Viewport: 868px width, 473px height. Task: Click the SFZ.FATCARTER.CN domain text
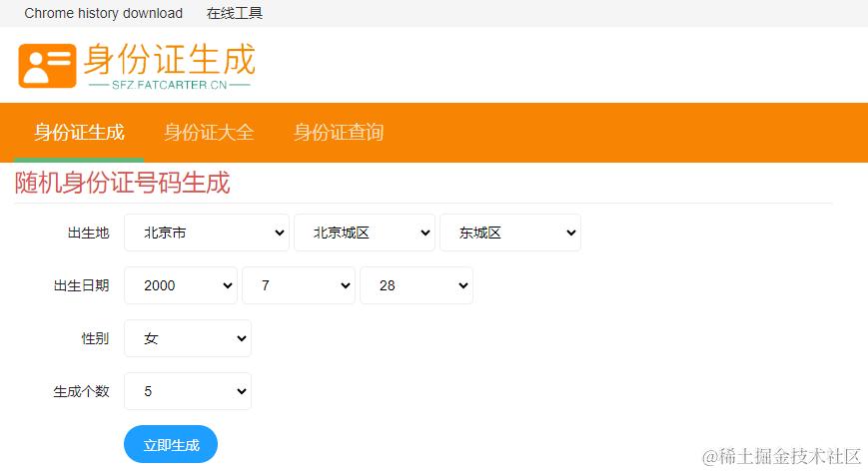tap(170, 85)
